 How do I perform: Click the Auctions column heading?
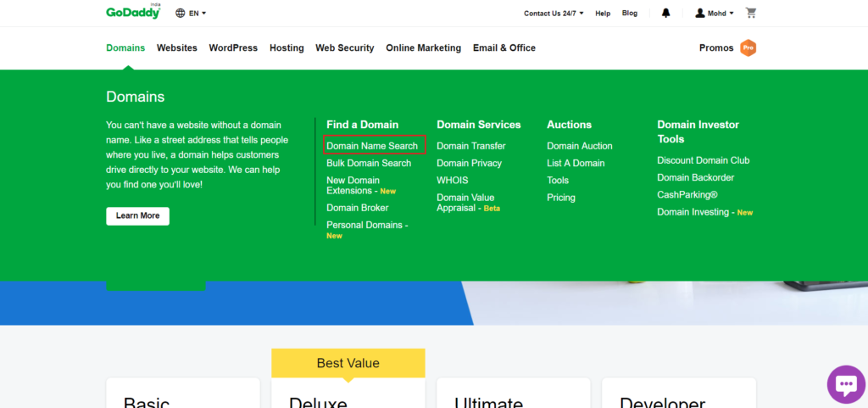[569, 125]
